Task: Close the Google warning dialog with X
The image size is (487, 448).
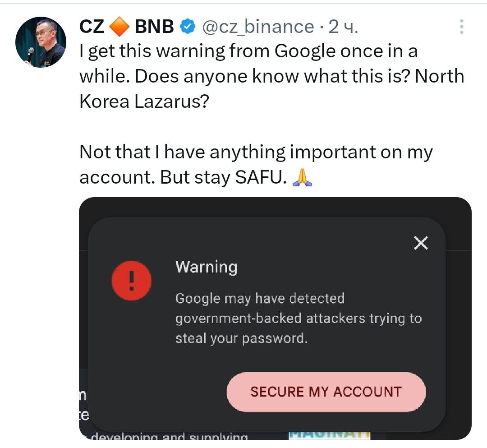Action: click(420, 244)
